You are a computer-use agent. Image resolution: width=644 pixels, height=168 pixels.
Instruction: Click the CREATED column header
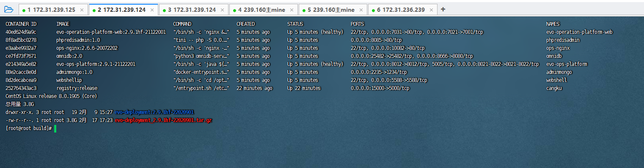pyautogui.click(x=246, y=24)
